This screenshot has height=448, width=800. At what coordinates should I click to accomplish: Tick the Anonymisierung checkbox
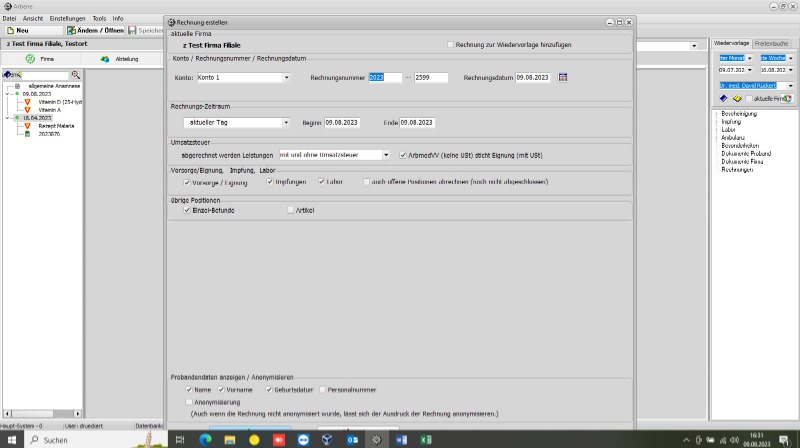[x=188, y=401]
